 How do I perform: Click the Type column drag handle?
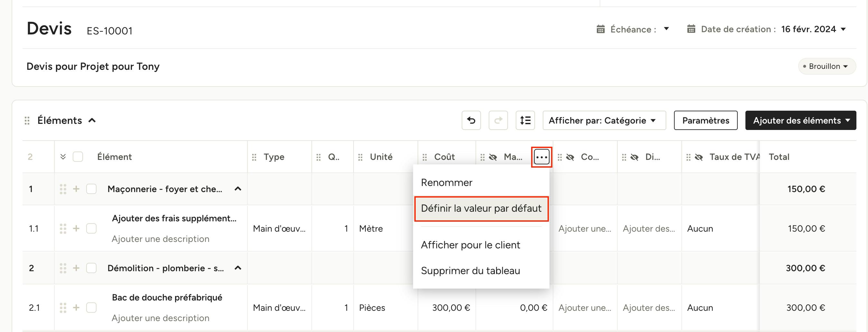[254, 157]
